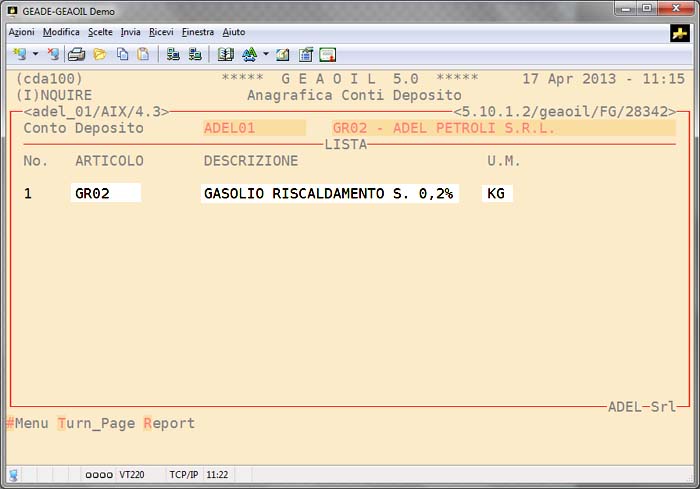Click the Report command

click(170, 424)
